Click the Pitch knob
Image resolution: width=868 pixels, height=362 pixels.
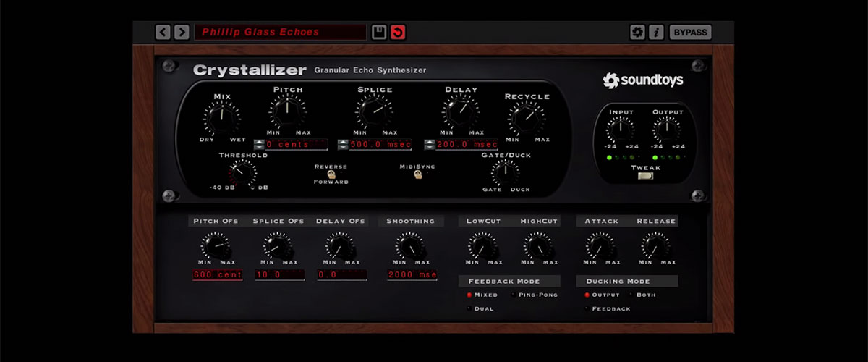287,111
